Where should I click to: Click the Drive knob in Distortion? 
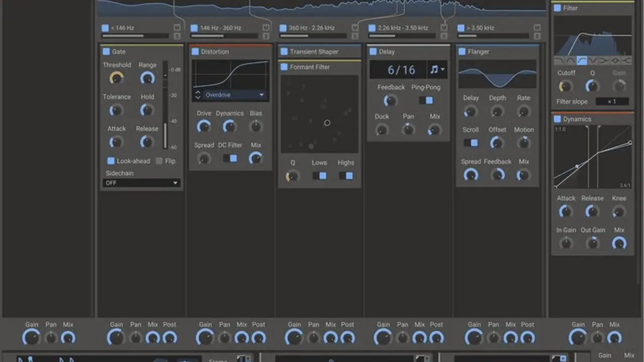click(x=204, y=126)
